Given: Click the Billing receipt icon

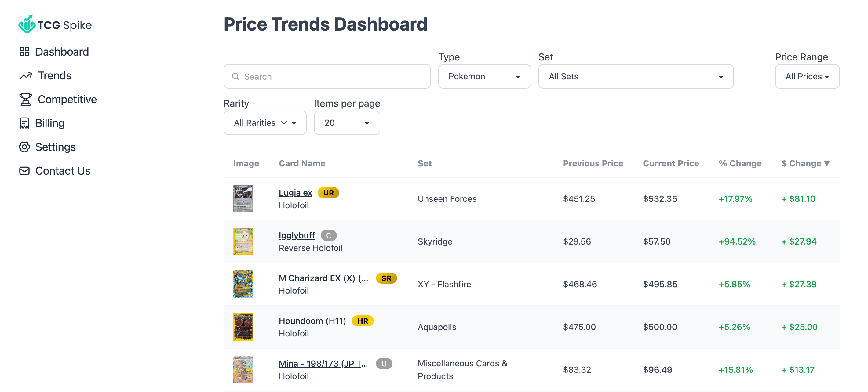Looking at the screenshot, I should (24, 123).
